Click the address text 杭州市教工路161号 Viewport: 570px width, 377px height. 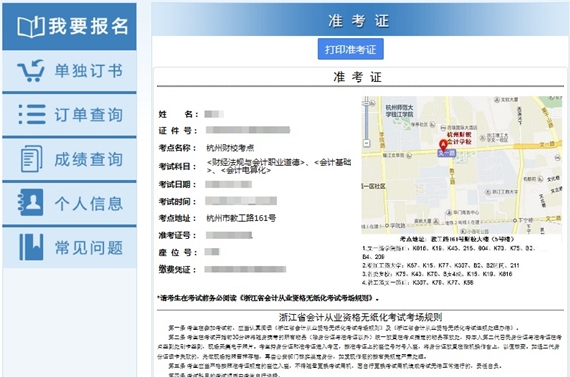tap(241, 218)
